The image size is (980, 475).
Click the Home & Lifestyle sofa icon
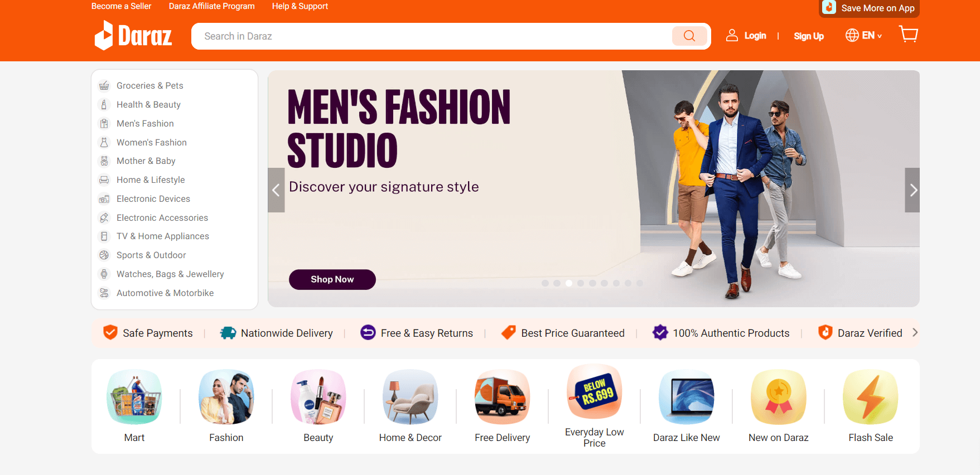coord(104,180)
